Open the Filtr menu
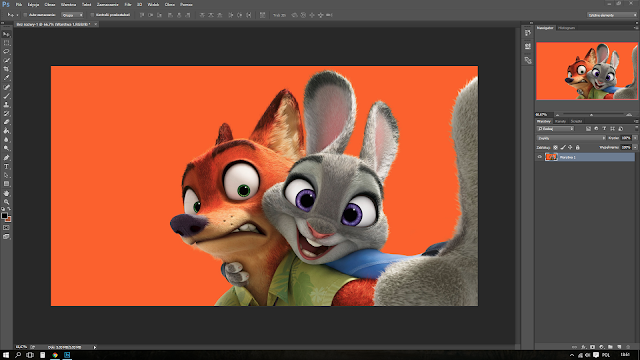640x360 pixels. [x=128, y=4]
